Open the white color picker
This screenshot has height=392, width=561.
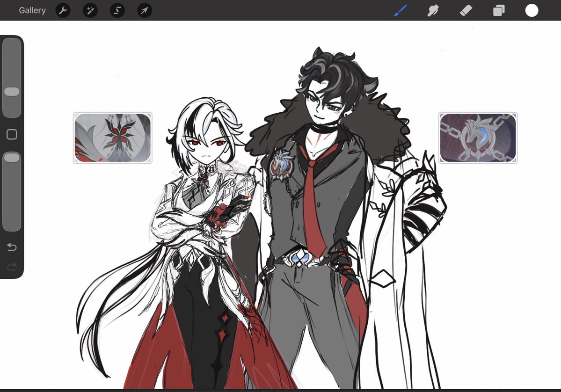(532, 10)
